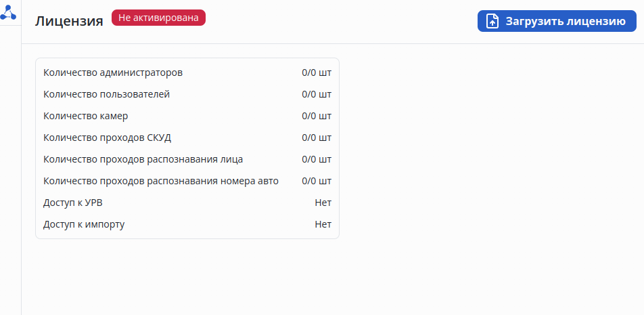The image size is (644, 315).
Task: Click the "Количество проходов распознавания номера авто" label
Action: coord(160,181)
